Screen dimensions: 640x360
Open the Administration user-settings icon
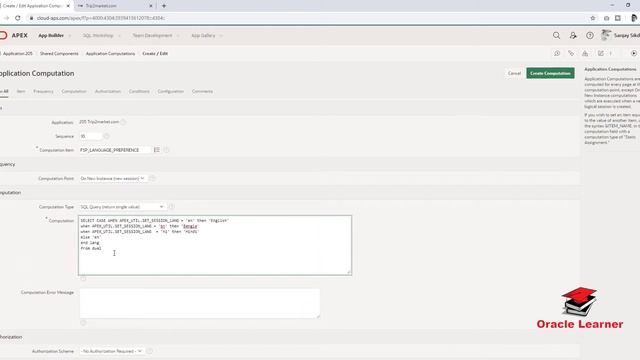573,36
